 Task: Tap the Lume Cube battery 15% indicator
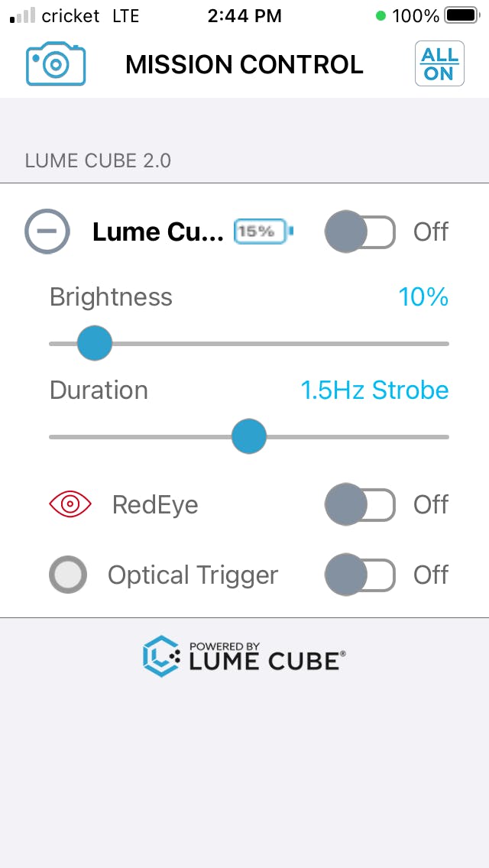(x=264, y=231)
